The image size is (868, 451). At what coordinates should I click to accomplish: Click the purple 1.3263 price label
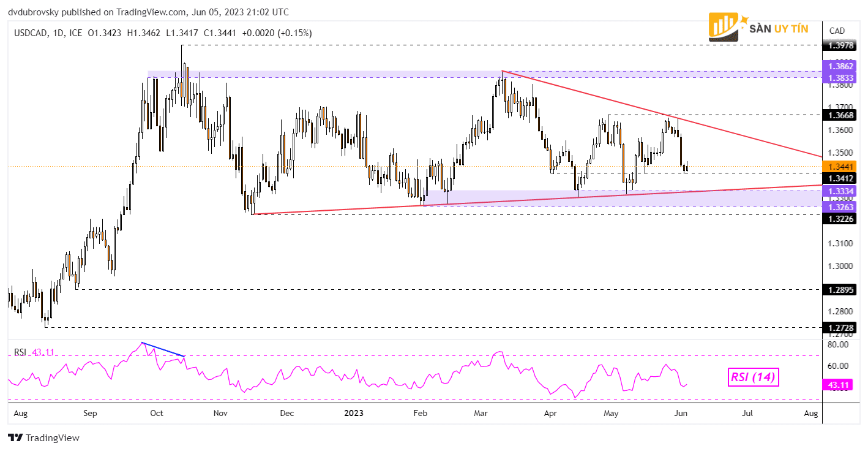coord(838,207)
